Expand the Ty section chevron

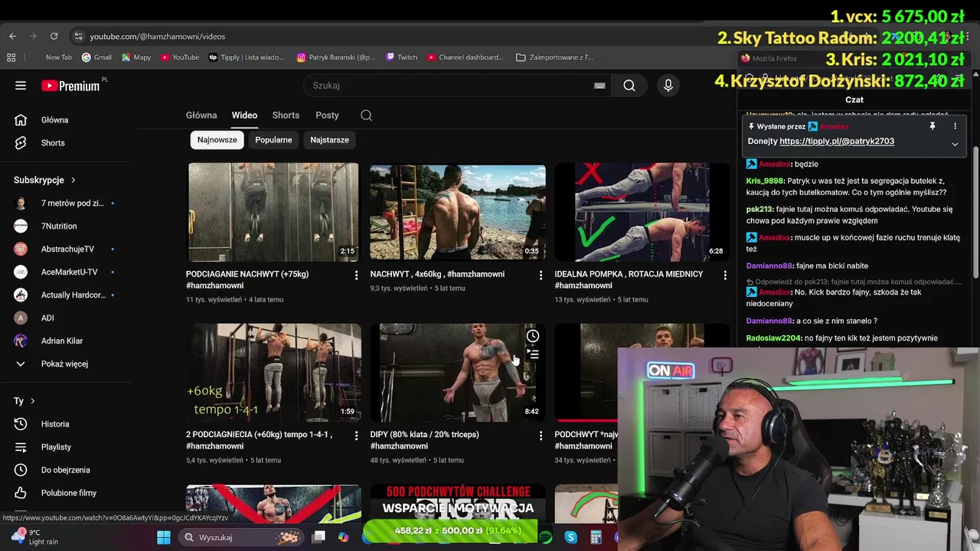pos(32,401)
